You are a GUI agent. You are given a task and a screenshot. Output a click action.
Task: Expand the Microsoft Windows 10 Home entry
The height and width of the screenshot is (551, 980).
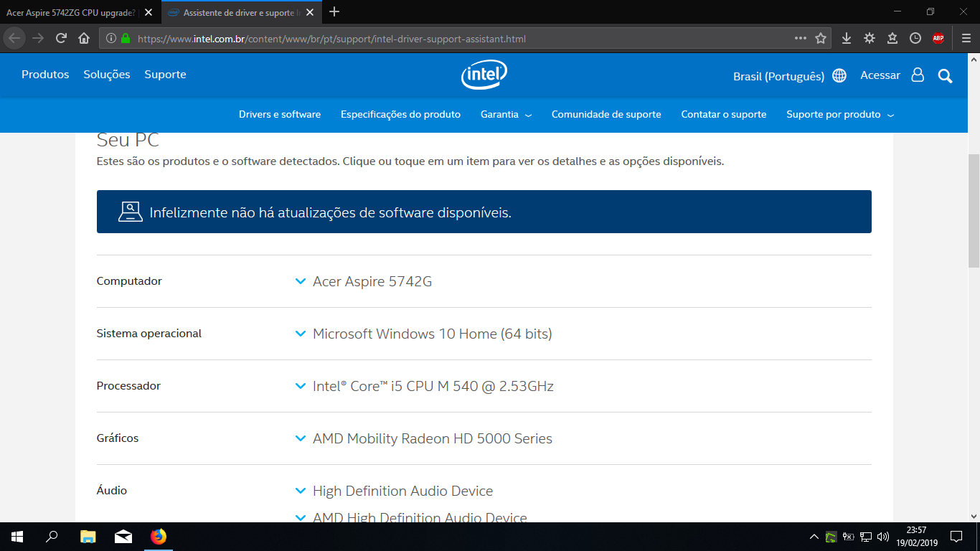[x=432, y=334]
